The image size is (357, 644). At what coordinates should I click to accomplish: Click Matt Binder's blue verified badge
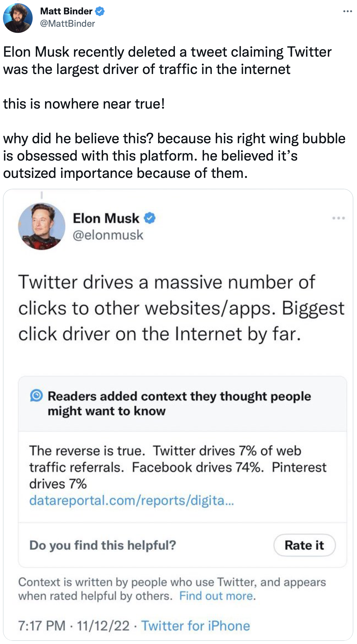click(100, 11)
